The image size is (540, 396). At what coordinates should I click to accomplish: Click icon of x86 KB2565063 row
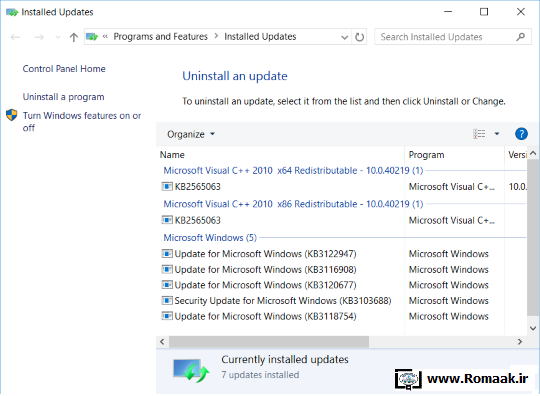click(167, 220)
